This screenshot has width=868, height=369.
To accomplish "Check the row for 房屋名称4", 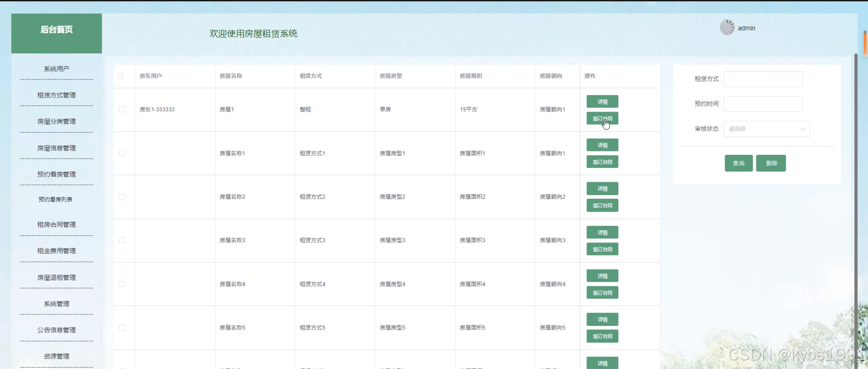I will (122, 284).
